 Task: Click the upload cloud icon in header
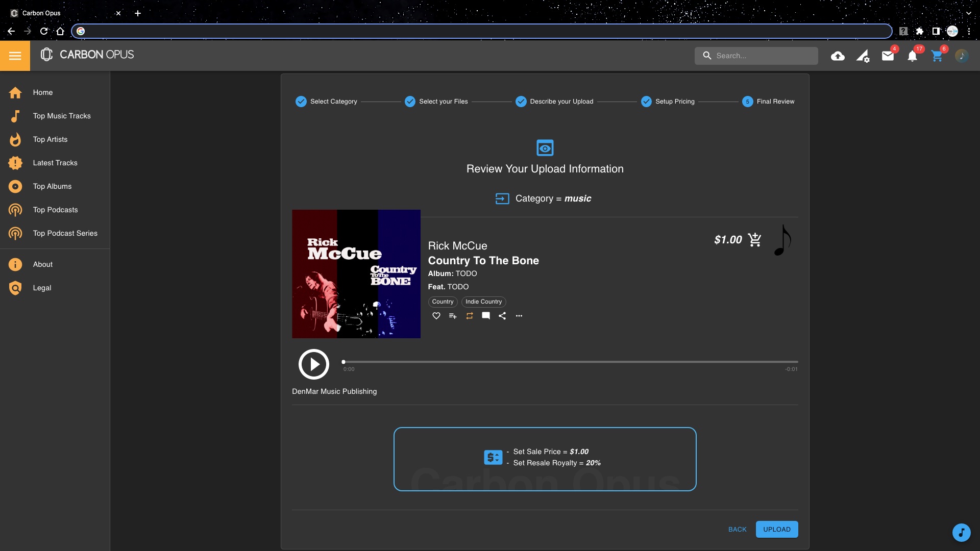tap(838, 56)
